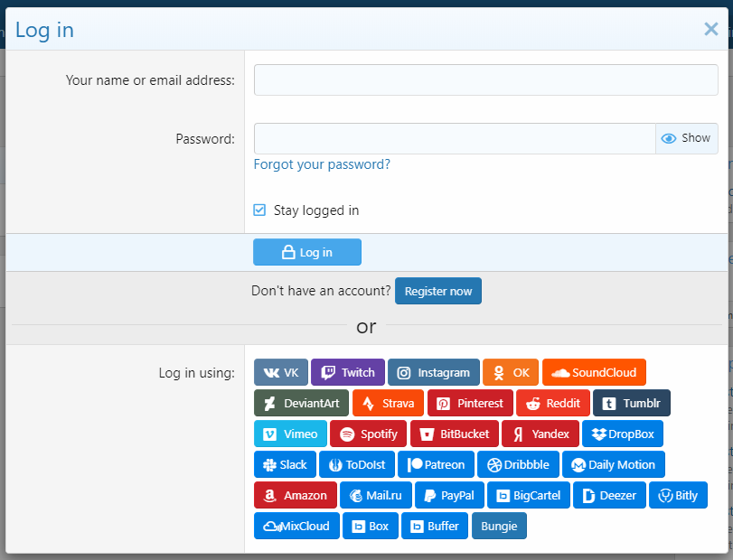The image size is (733, 560).
Task: Log in using ToDoIst
Action: coord(357,465)
